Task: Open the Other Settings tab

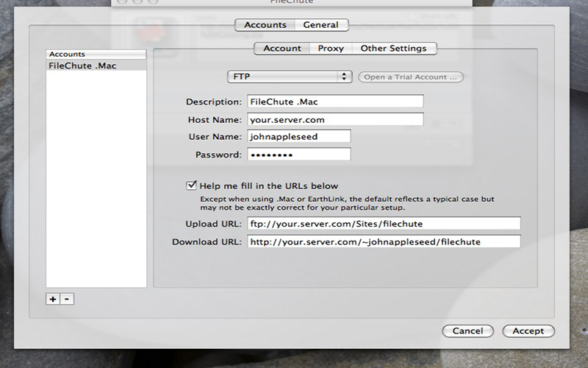Action: pyautogui.click(x=394, y=49)
